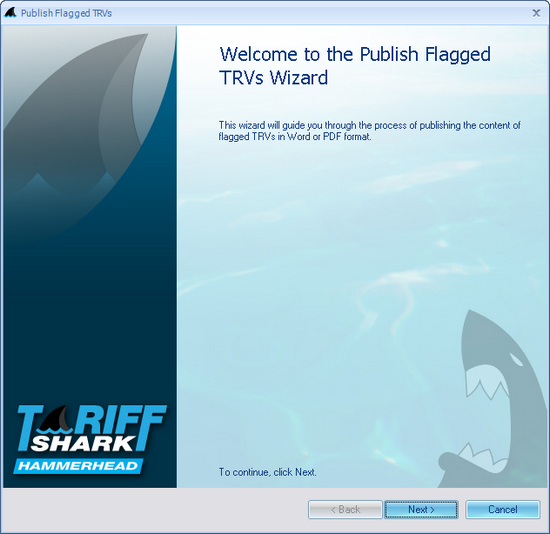Cancel the Publish Flagged TRVs wizard
Screen dimensions: 550x534
[x=503, y=509]
